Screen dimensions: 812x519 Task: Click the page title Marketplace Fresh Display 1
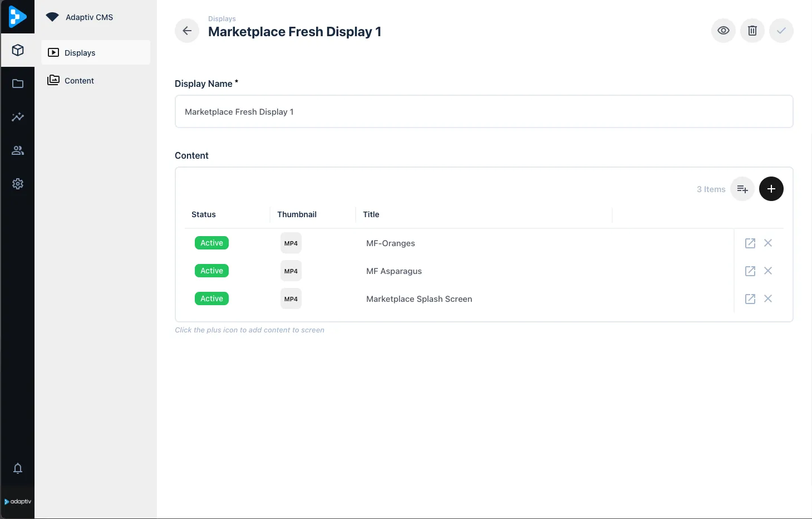294,32
